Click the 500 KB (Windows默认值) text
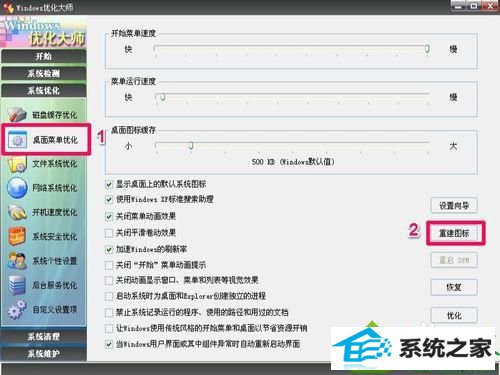The width and height of the screenshot is (500, 375). tap(293, 162)
